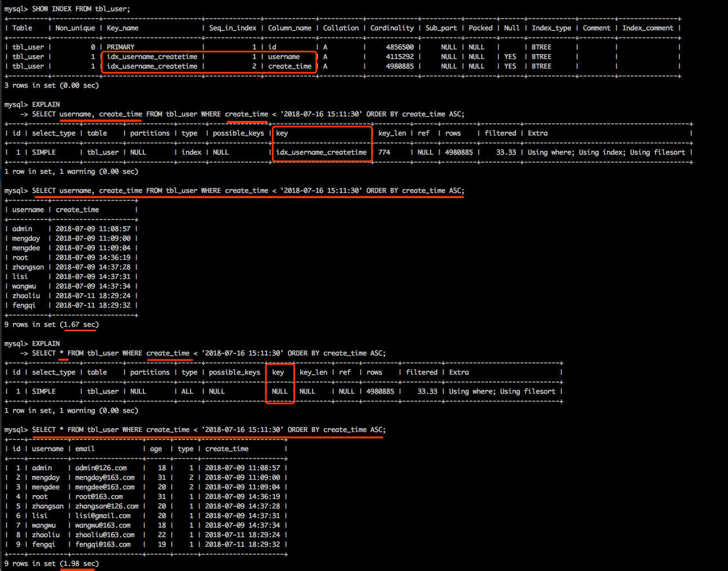
Task: Select the 'Collation' column header
Action: pyautogui.click(x=341, y=28)
